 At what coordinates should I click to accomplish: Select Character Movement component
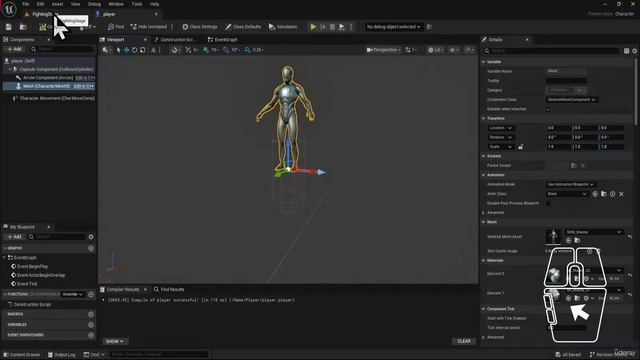[53, 98]
